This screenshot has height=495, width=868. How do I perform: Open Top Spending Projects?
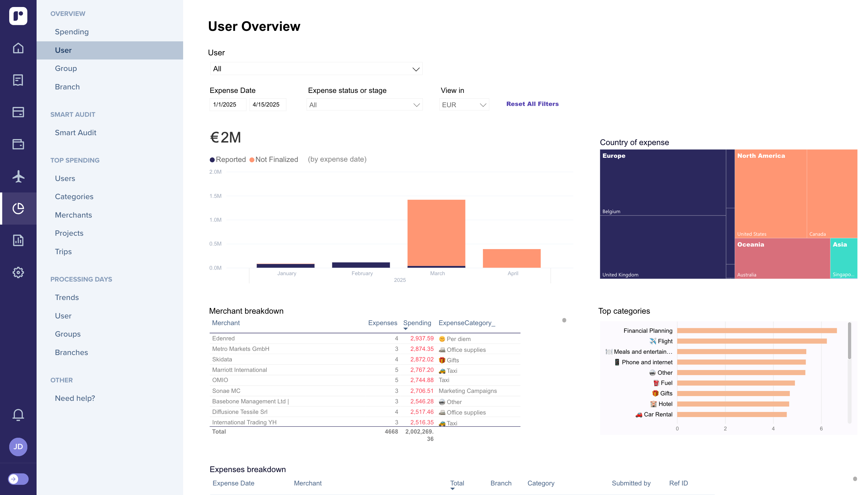[x=69, y=233]
